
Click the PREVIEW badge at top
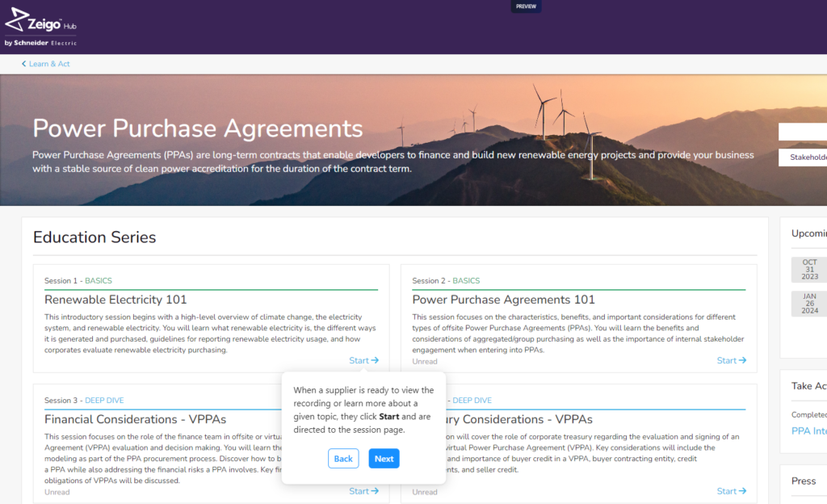tap(526, 6)
